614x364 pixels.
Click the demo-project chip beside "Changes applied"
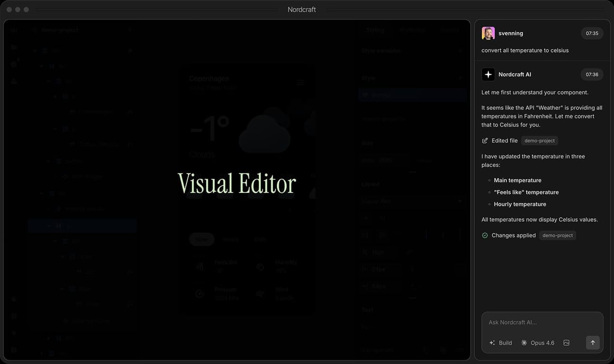click(x=558, y=235)
